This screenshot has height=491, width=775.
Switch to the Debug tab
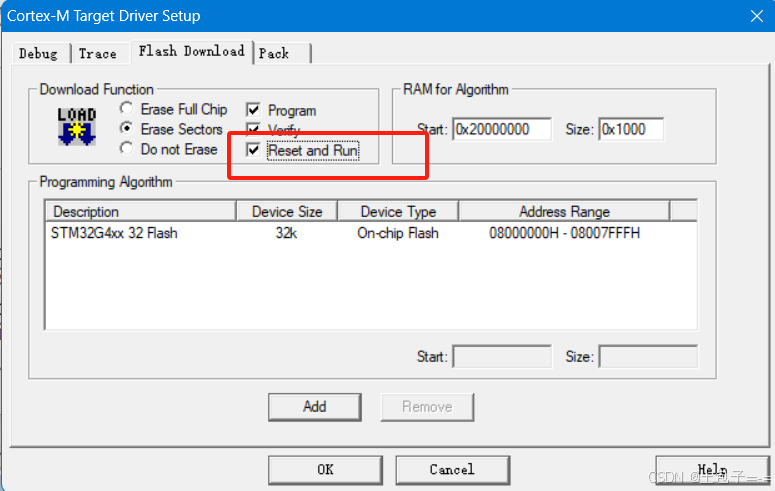38,53
